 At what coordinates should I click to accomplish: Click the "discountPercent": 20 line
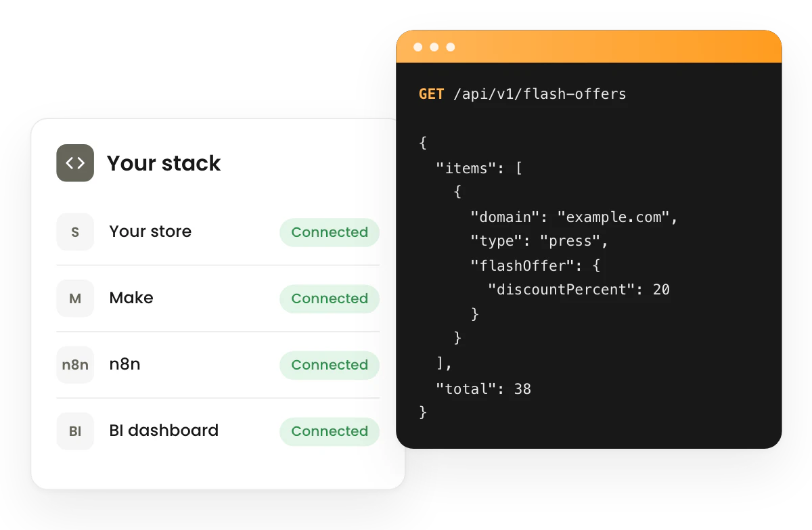click(x=579, y=290)
